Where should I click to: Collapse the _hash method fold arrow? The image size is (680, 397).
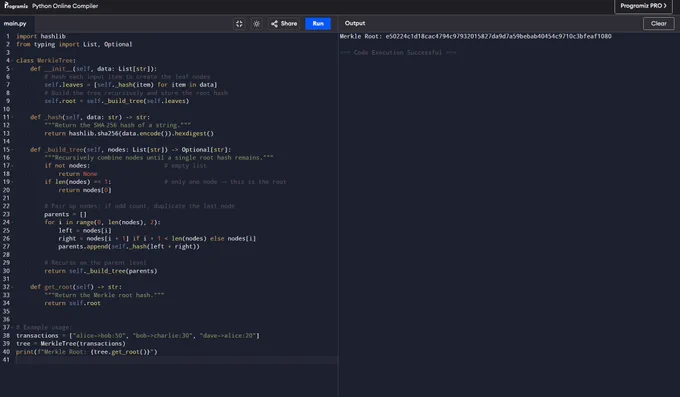[12, 117]
